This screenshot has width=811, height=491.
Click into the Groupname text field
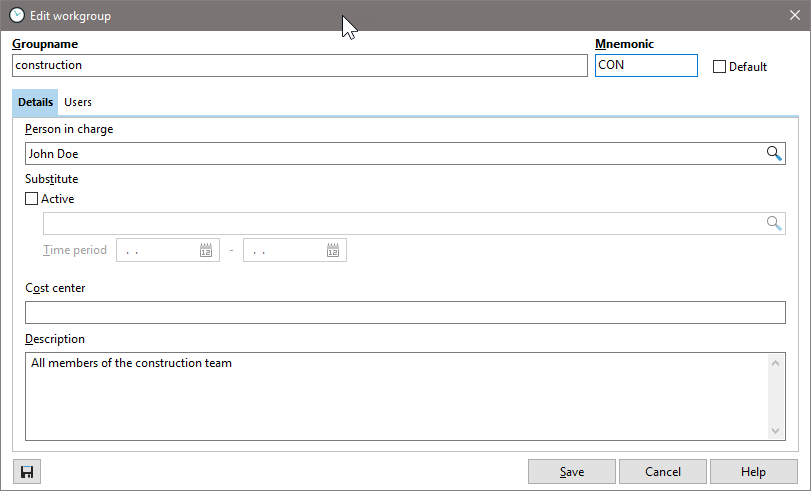[300, 65]
